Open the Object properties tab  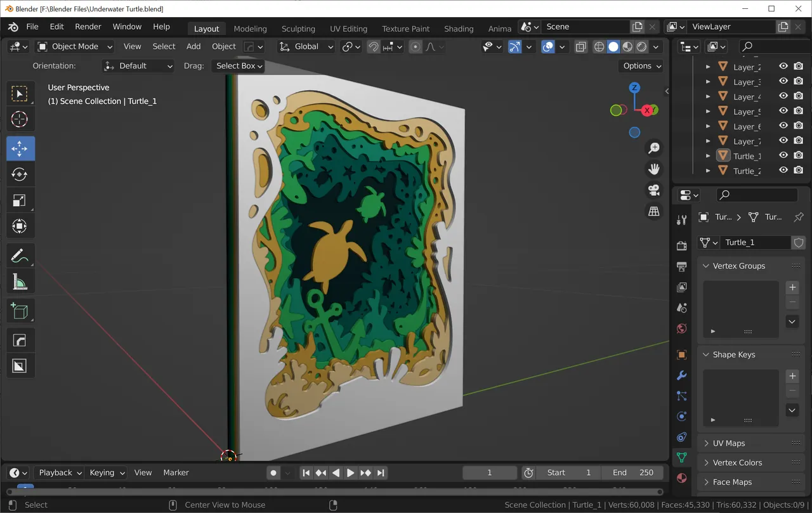click(682, 354)
